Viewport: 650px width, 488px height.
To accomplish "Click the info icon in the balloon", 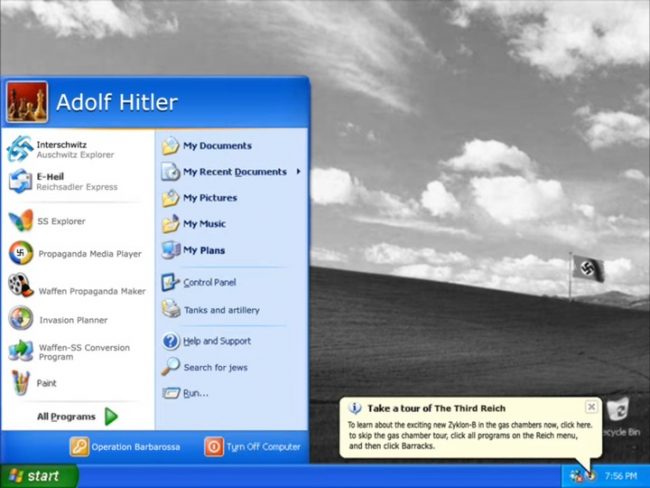I will click(x=355, y=408).
